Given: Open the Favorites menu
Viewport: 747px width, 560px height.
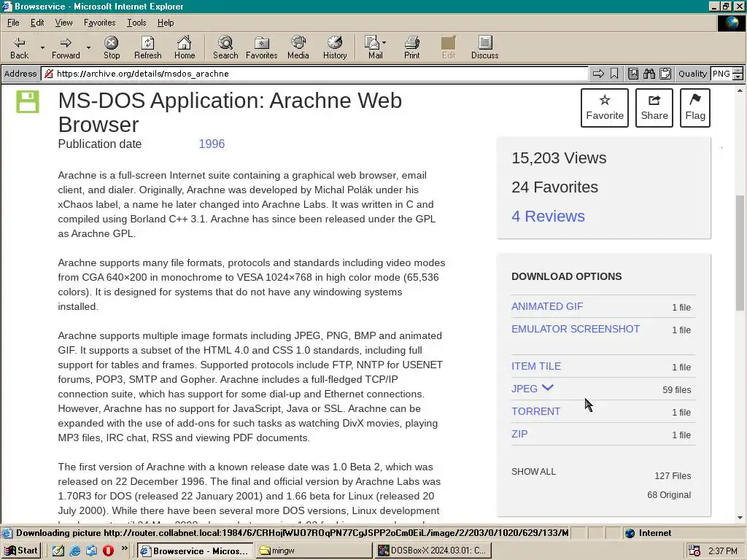Looking at the screenshot, I should coord(99,23).
